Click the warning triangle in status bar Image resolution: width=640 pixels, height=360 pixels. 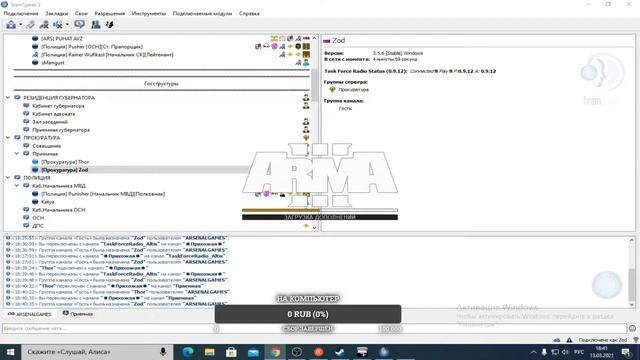pos(569,340)
